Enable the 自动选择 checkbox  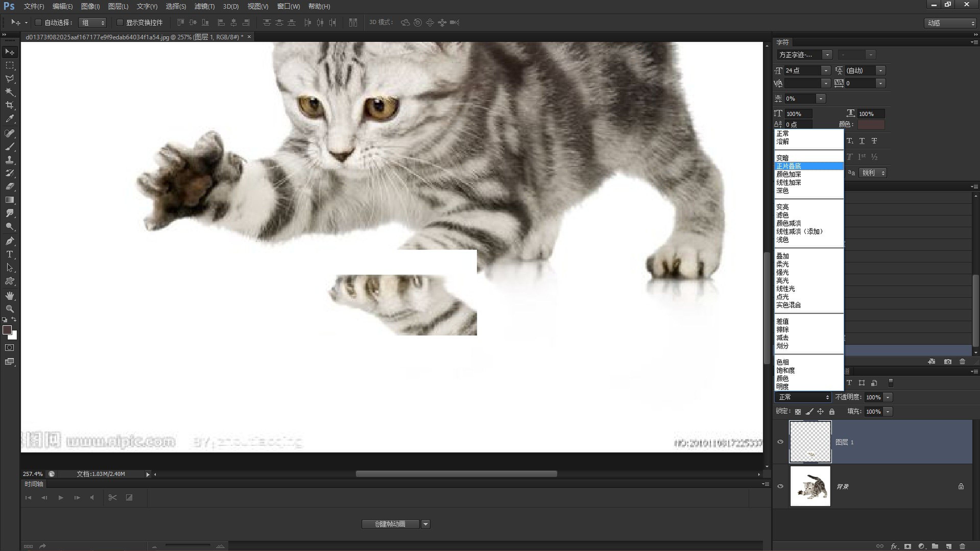[38, 22]
